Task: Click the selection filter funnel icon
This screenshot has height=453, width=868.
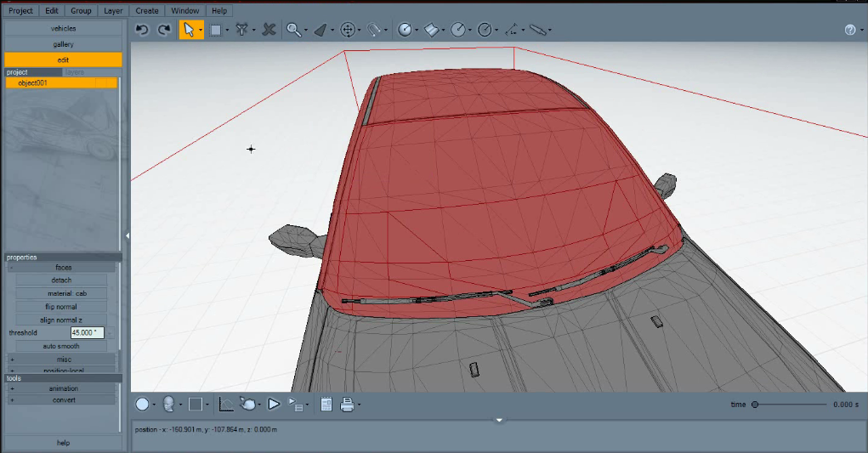Action: [242, 30]
